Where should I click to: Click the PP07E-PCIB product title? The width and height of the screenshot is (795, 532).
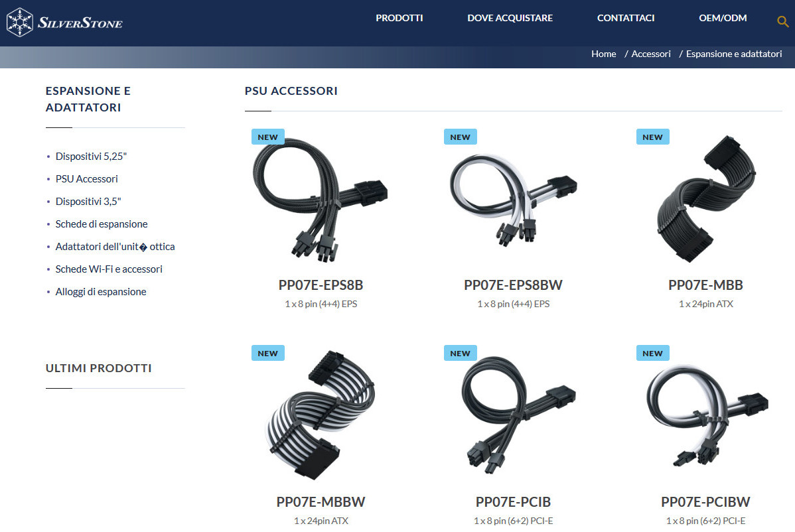click(513, 502)
